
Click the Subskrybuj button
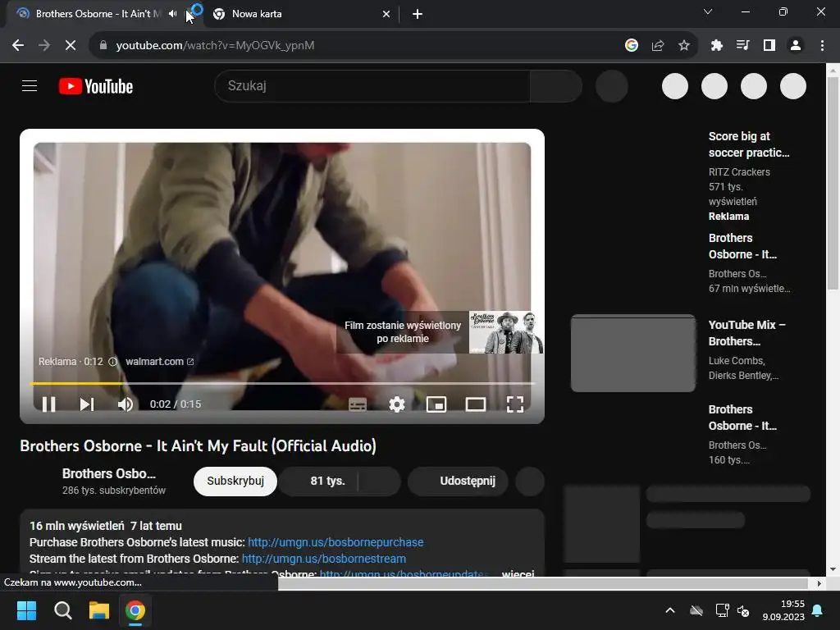coord(235,481)
